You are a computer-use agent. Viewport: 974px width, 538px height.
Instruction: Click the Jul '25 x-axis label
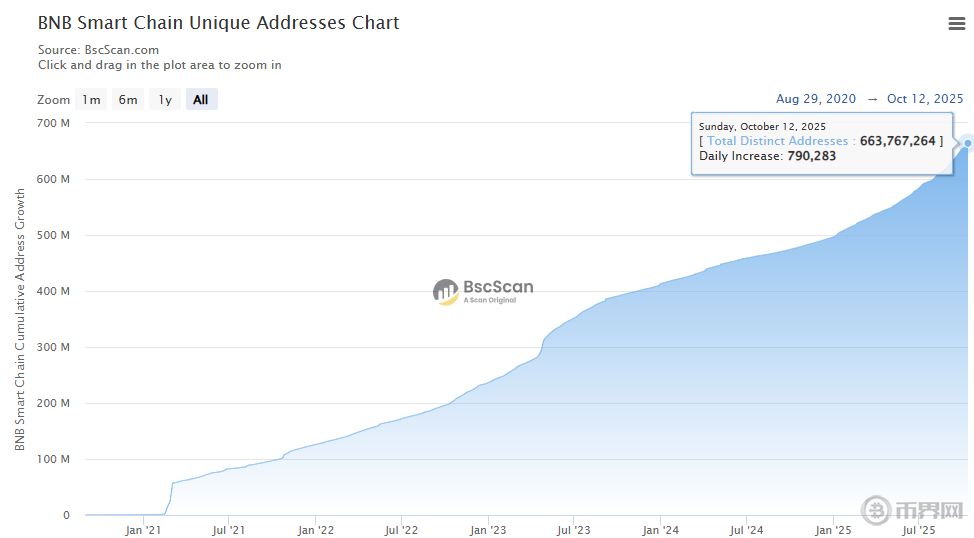point(918,530)
